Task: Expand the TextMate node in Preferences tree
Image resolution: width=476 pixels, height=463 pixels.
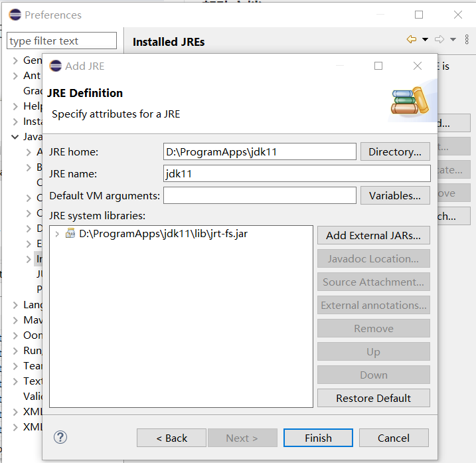Action: [15, 381]
